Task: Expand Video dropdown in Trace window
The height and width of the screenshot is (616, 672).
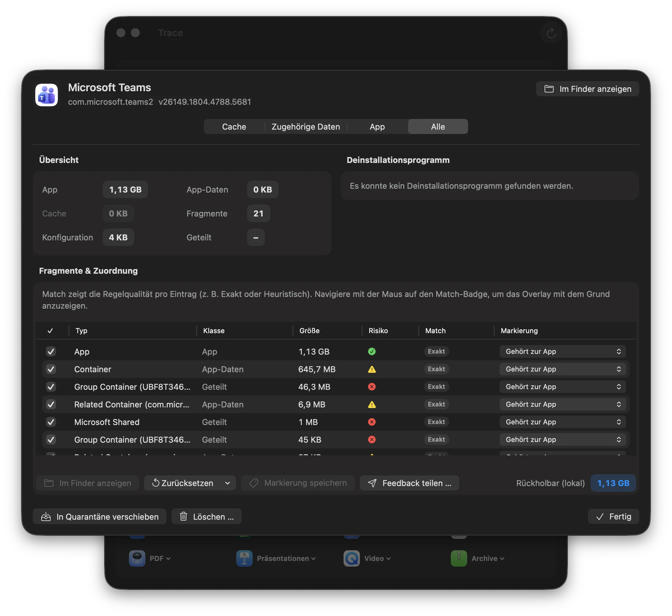Action: (x=389, y=558)
